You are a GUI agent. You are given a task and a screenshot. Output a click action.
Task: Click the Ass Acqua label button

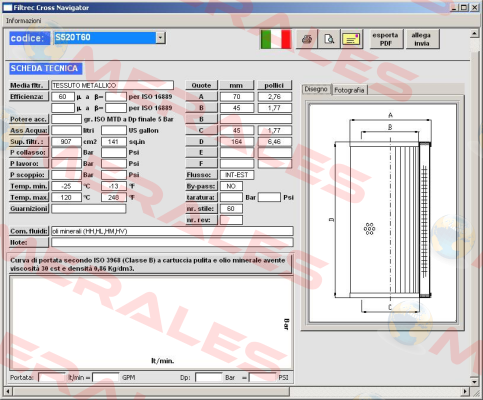coord(29,130)
